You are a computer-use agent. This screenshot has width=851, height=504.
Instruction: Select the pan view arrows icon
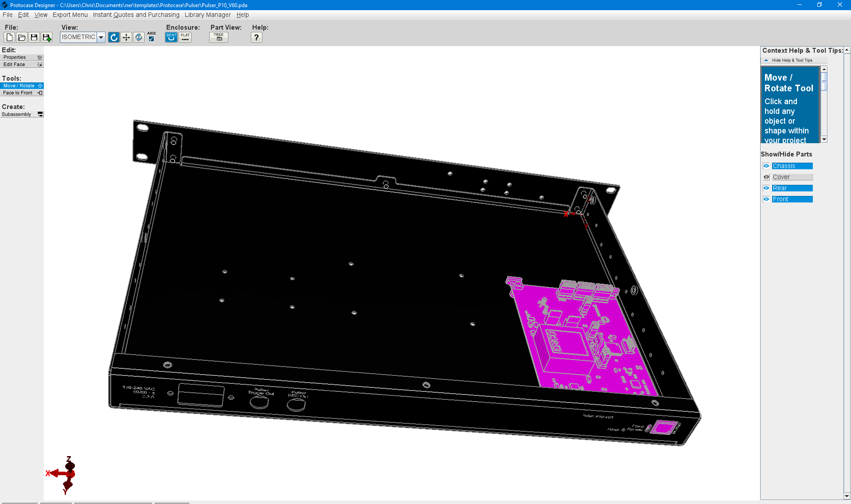(126, 38)
